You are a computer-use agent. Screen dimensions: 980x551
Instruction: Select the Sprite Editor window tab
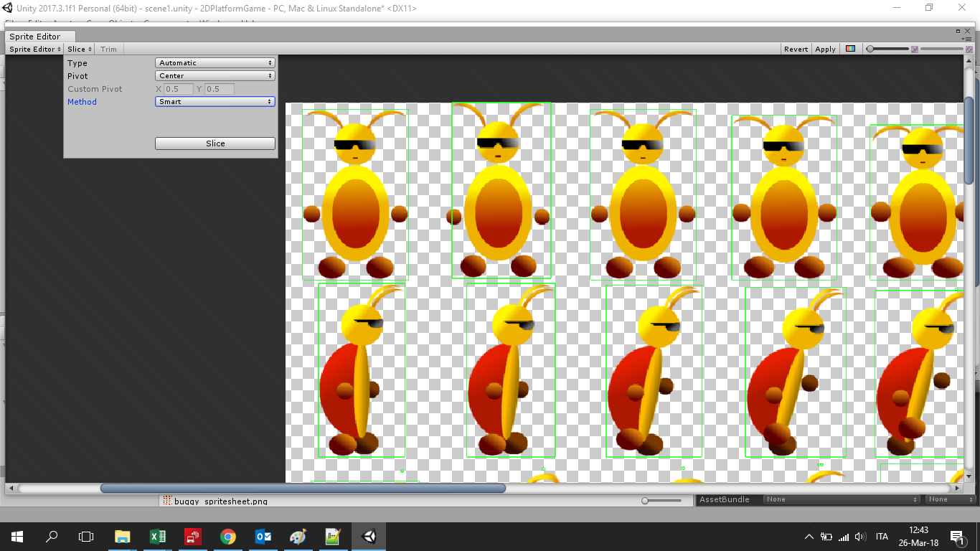coord(35,37)
